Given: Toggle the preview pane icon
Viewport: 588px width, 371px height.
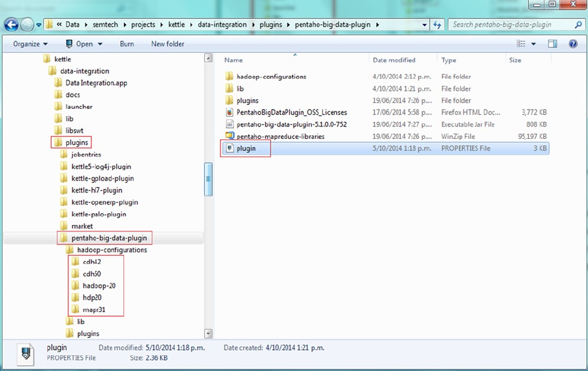Looking at the screenshot, I should click(552, 44).
